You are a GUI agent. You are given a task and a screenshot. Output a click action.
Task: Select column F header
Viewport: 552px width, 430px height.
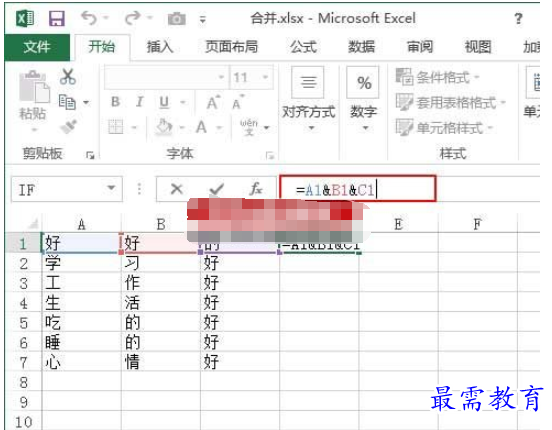point(477,224)
